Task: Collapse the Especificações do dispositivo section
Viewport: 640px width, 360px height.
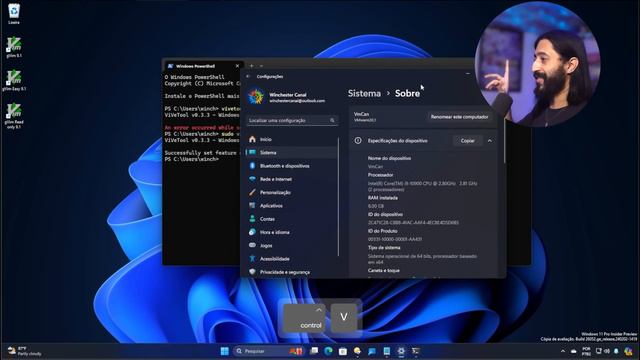Action: click(x=490, y=141)
